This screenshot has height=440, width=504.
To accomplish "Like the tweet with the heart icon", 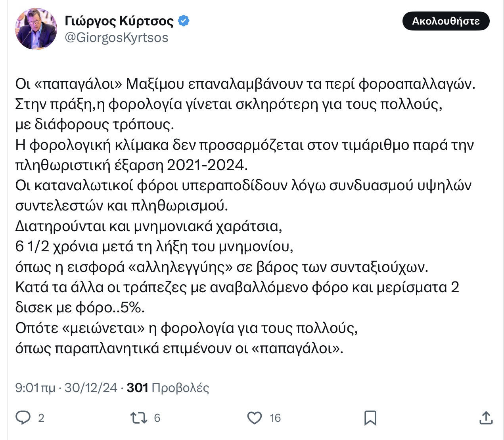I will click(x=254, y=417).
